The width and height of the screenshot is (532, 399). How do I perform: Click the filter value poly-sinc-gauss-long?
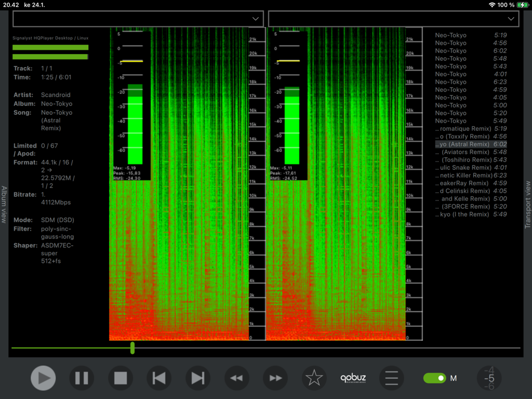pos(57,233)
